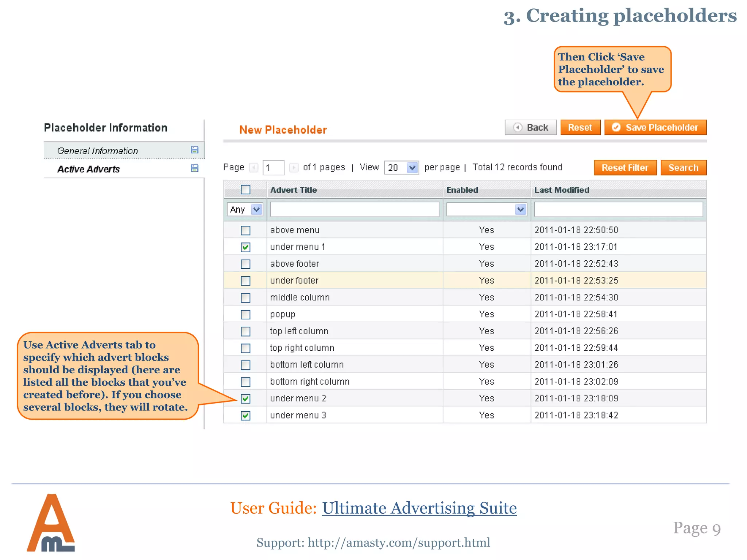Click the Enabled 'Yes' for 'under menu 2'

487,398
